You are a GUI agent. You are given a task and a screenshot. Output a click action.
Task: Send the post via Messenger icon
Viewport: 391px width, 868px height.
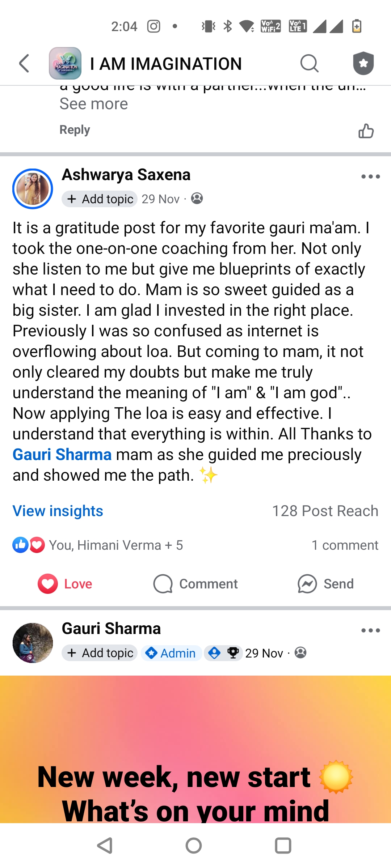pos(325,584)
